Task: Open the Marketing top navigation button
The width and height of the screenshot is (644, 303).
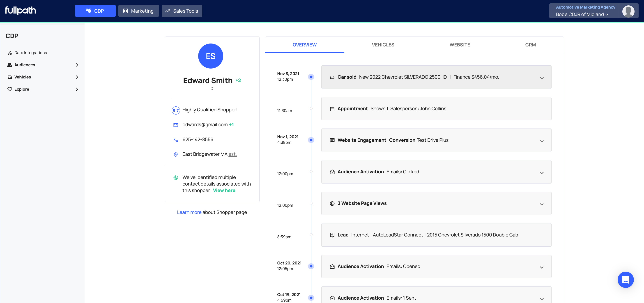Action: (138, 11)
